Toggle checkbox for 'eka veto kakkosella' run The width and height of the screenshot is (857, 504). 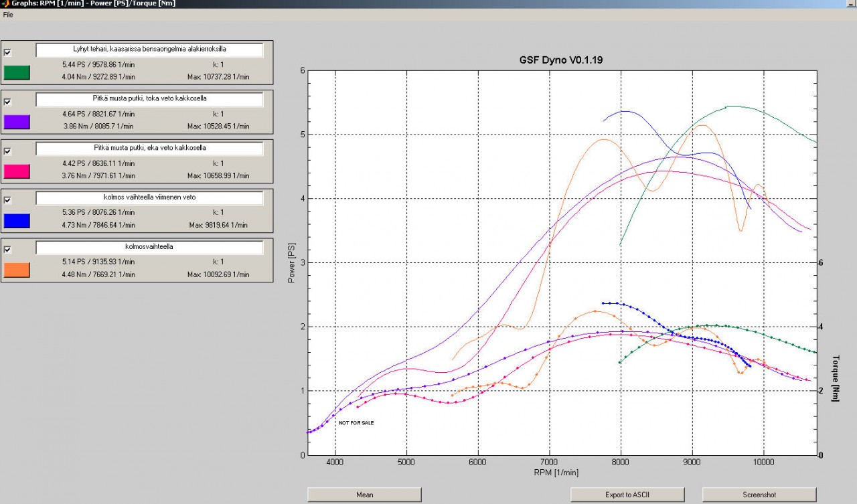(x=7, y=151)
